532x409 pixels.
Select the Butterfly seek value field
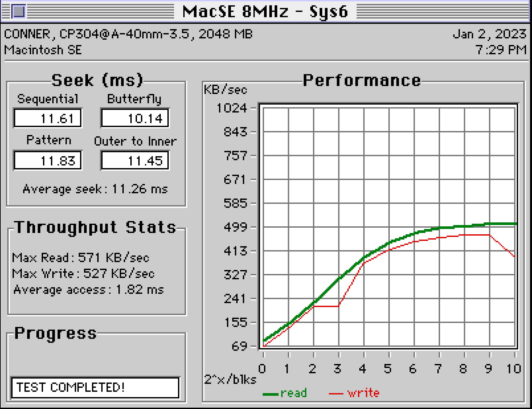click(135, 118)
